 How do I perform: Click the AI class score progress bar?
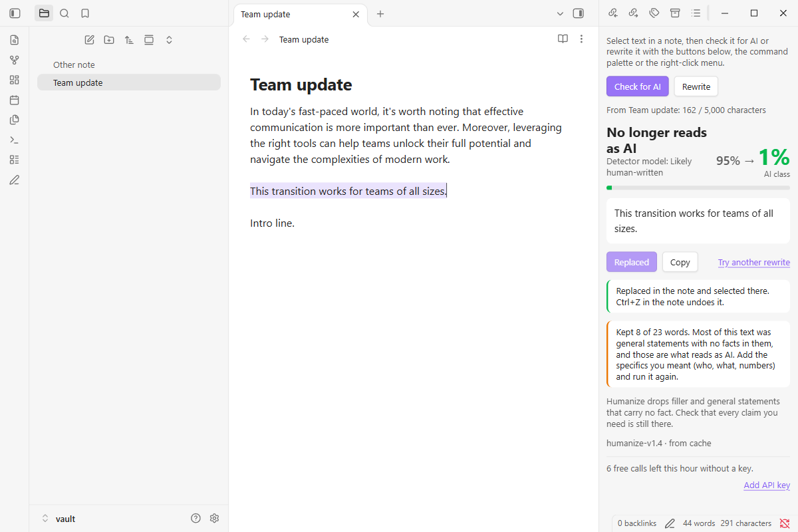click(698, 188)
